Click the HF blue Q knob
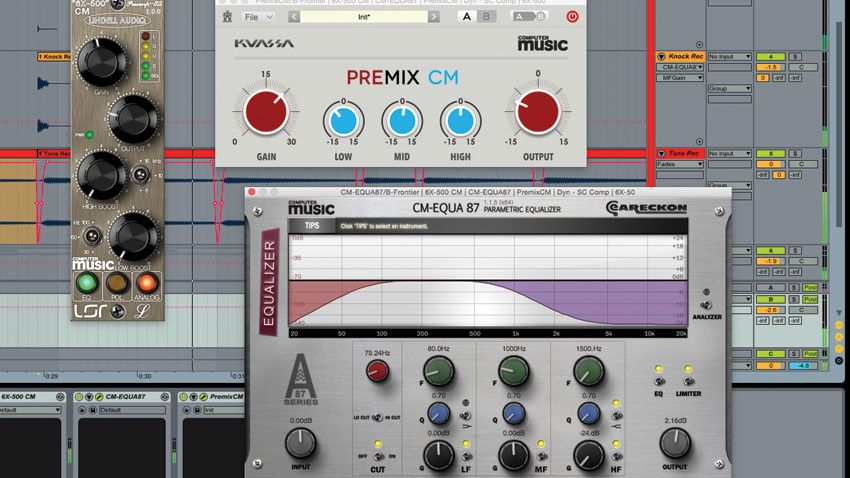Image resolution: width=850 pixels, height=478 pixels. [589, 414]
